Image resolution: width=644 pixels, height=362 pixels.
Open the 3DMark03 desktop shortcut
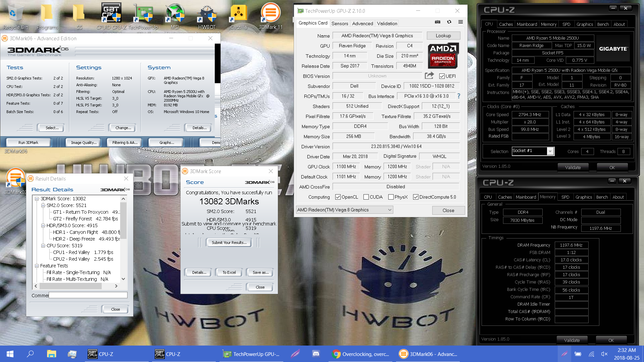coord(15,181)
